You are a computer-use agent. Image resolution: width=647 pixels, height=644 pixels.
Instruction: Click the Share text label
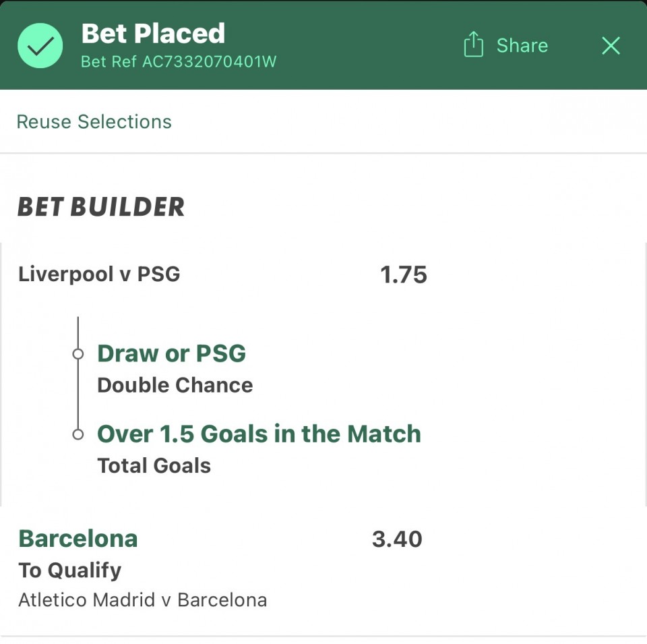tap(522, 45)
